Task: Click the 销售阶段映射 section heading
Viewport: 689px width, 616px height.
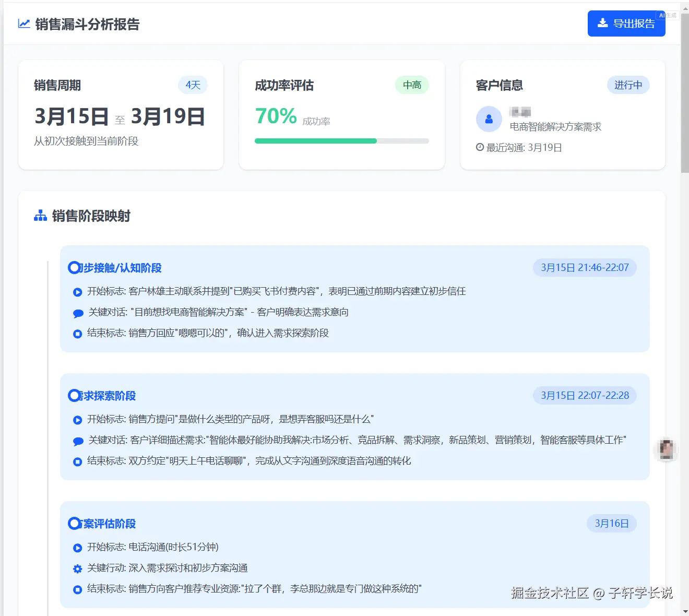Action: [x=91, y=216]
